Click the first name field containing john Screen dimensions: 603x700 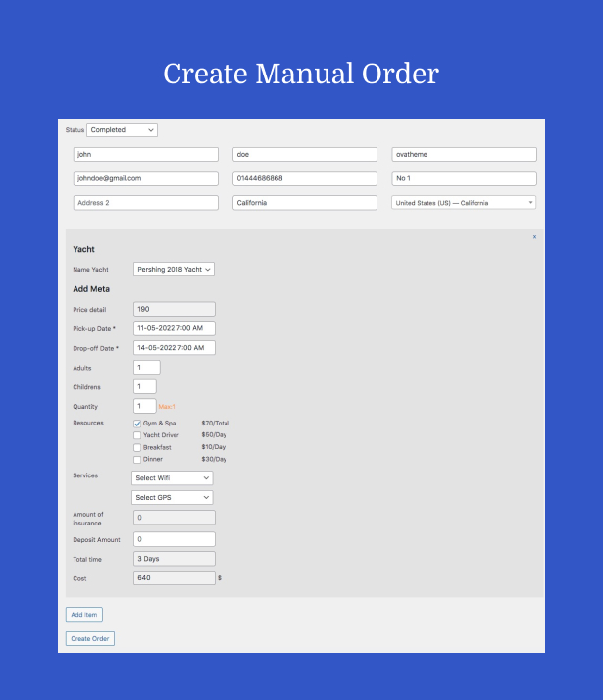point(145,155)
